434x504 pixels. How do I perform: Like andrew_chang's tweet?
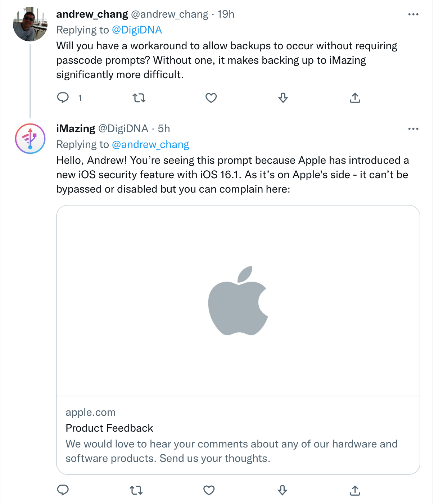pos(211,98)
